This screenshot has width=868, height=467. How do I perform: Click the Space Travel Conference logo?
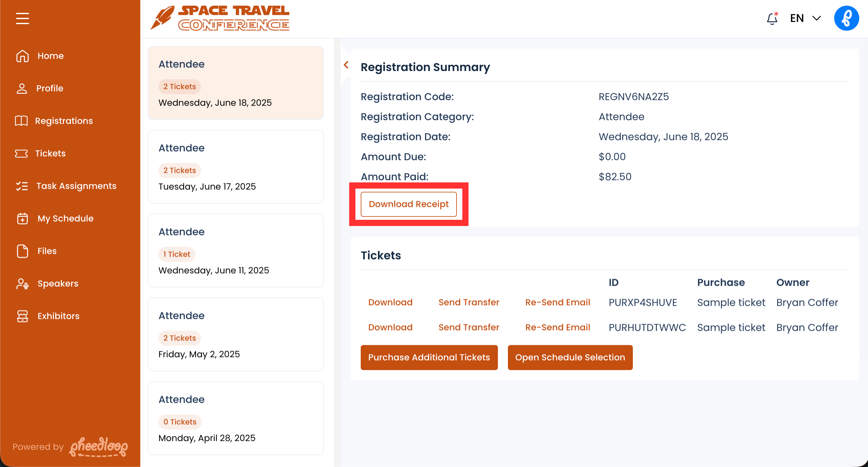coord(220,18)
